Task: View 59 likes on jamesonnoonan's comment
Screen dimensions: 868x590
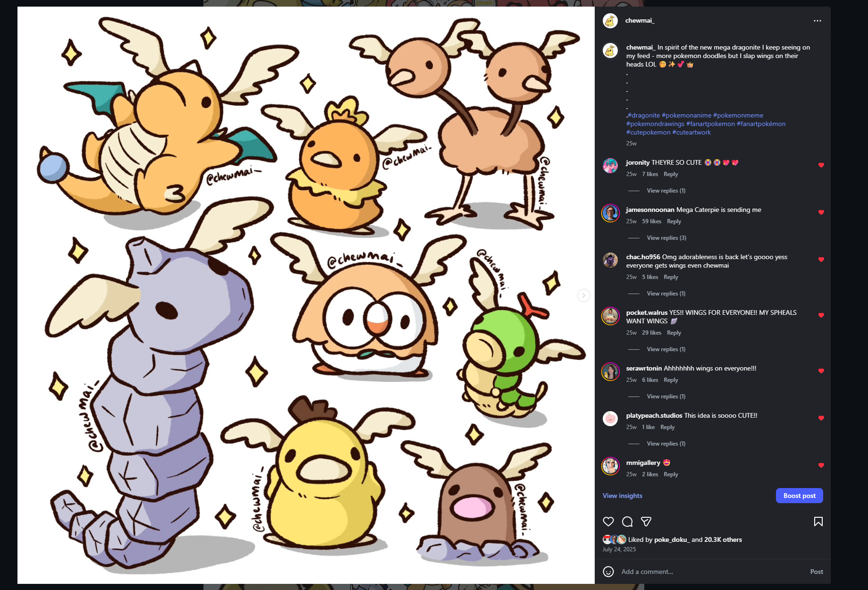Action: point(651,221)
